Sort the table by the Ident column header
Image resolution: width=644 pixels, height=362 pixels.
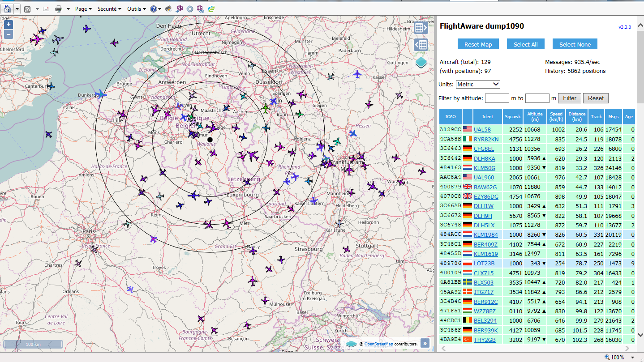[488, 116]
